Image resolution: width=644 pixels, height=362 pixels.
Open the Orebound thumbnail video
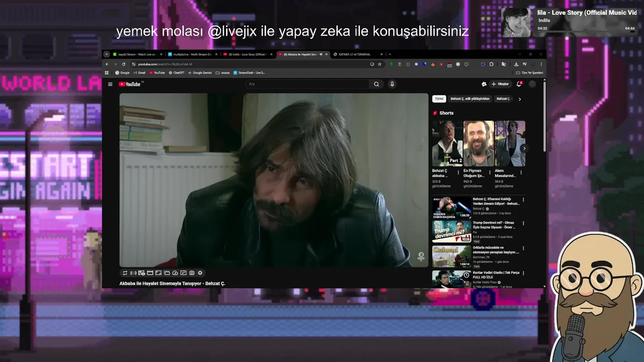(x=452, y=256)
